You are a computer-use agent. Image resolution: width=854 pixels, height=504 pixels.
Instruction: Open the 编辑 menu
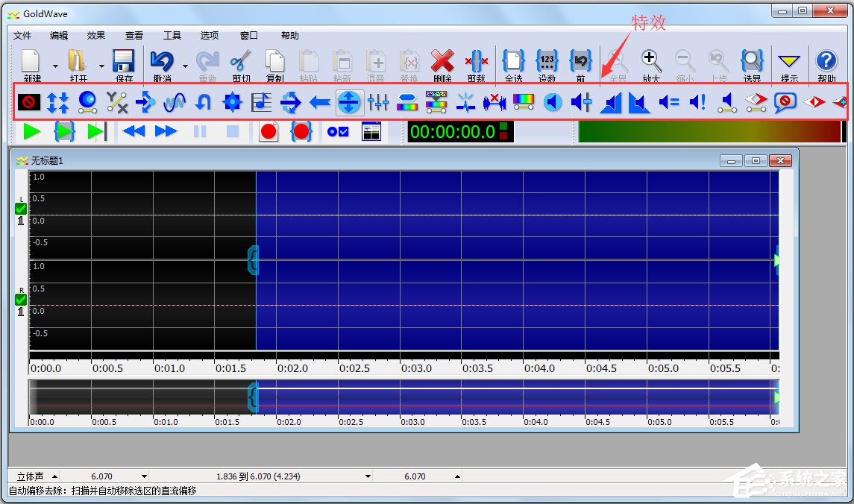59,35
